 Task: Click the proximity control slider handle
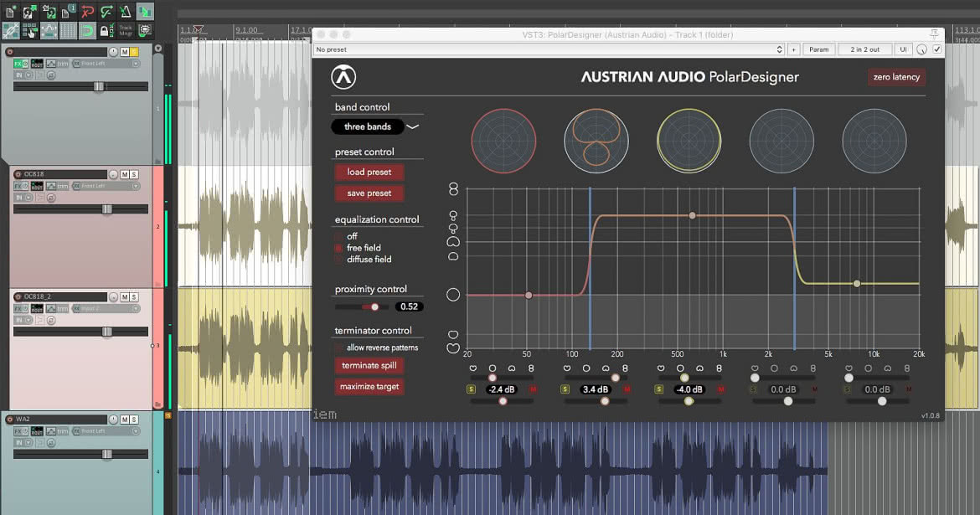coord(374,306)
